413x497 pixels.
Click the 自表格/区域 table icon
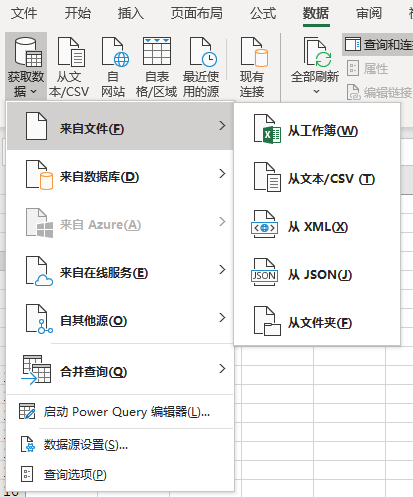[x=157, y=51]
